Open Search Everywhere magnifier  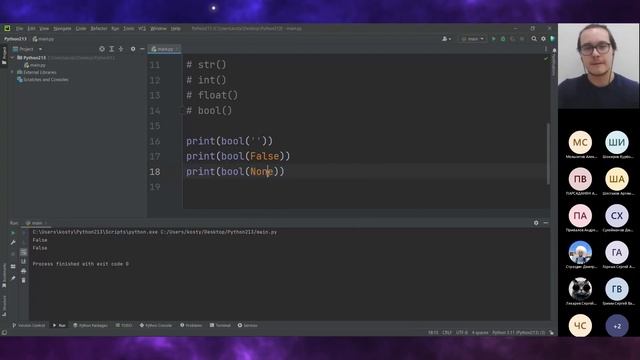point(534,39)
